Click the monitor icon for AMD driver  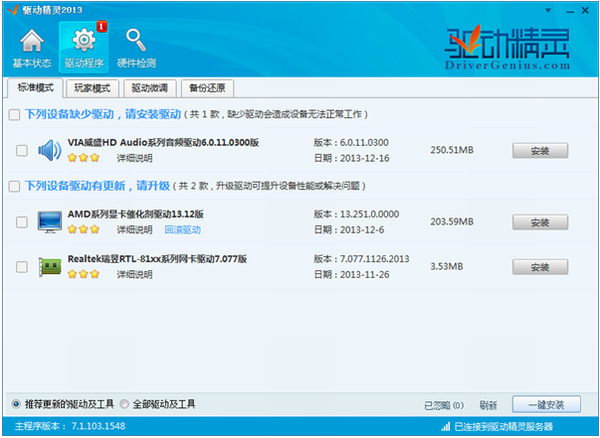50,222
